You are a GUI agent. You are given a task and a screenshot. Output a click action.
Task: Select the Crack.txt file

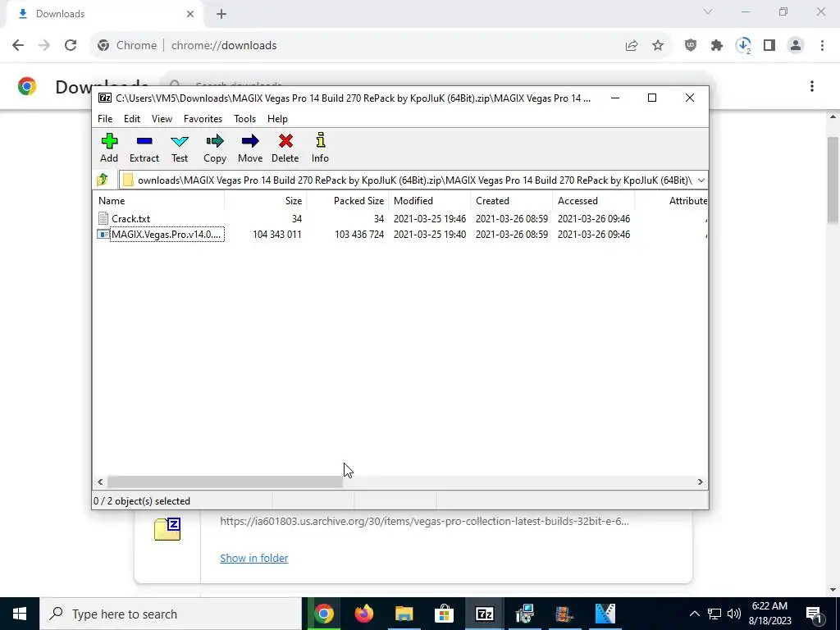[x=130, y=218]
